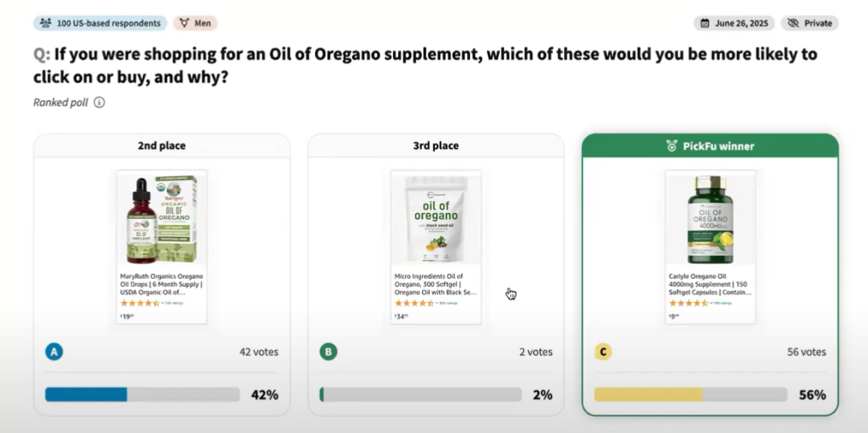
Task: Click the crossed-eye Private icon
Action: pyautogui.click(x=792, y=23)
